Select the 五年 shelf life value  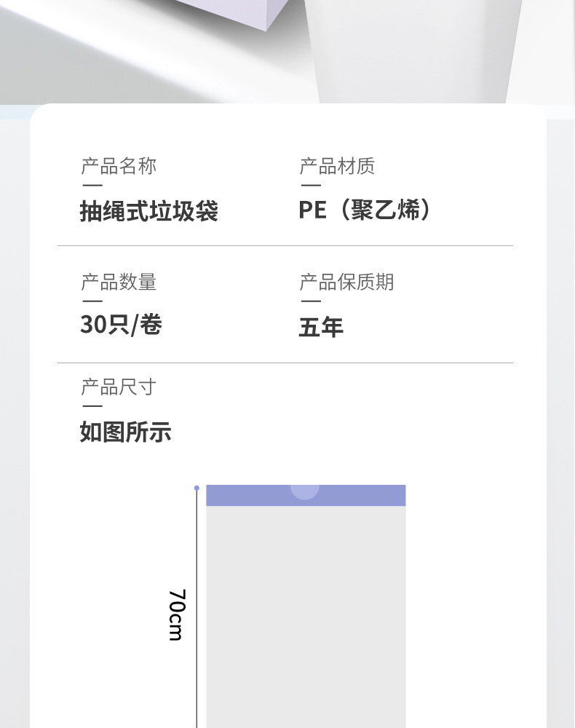[x=321, y=327]
